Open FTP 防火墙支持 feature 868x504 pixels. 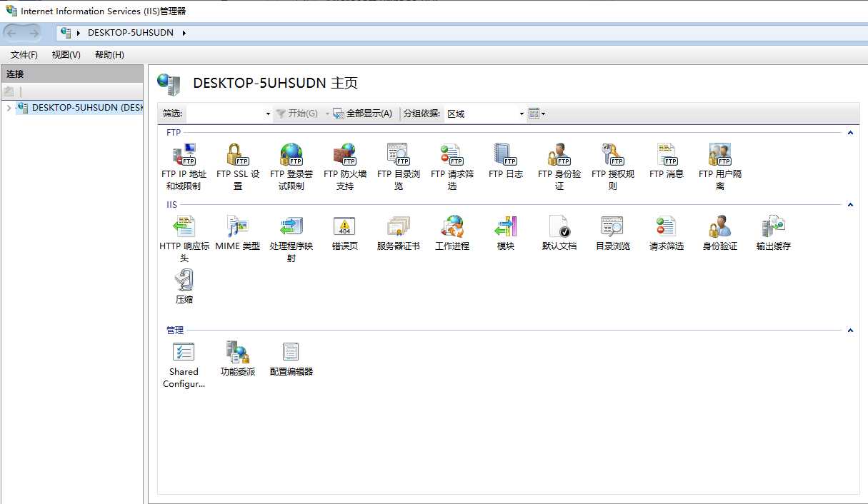click(x=344, y=166)
